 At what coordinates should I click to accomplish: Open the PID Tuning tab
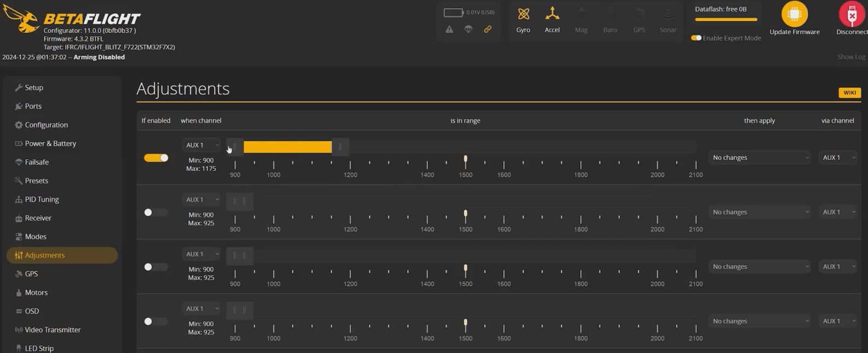[42, 199]
